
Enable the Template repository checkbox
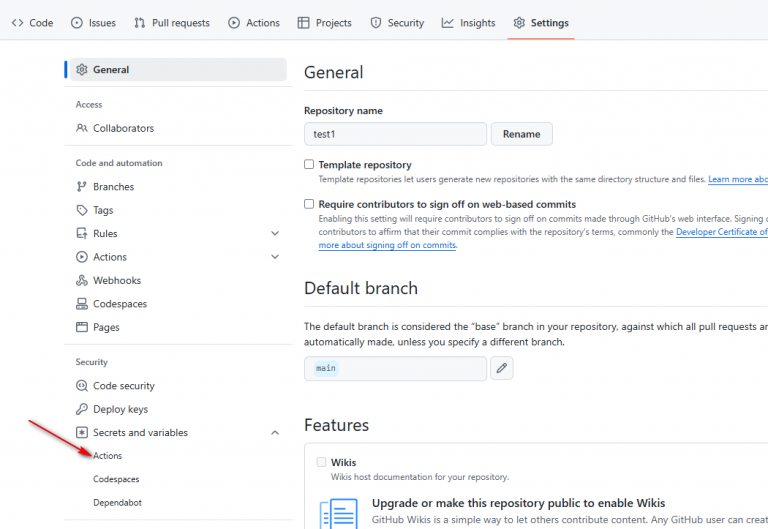[309, 164]
